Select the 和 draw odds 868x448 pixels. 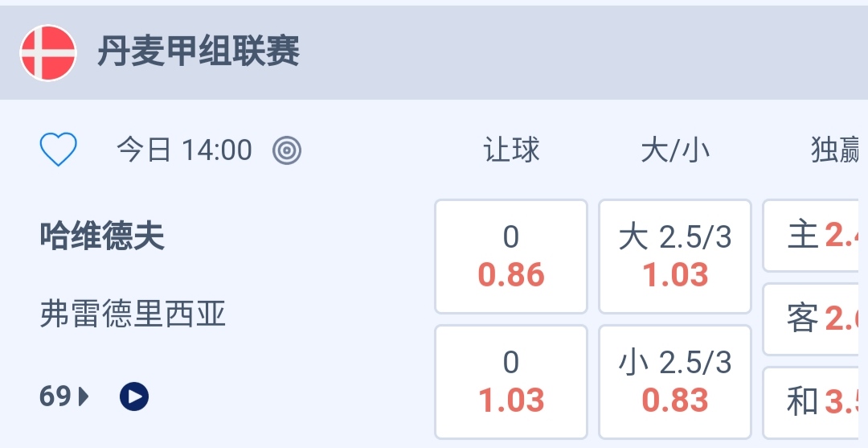tap(815, 402)
